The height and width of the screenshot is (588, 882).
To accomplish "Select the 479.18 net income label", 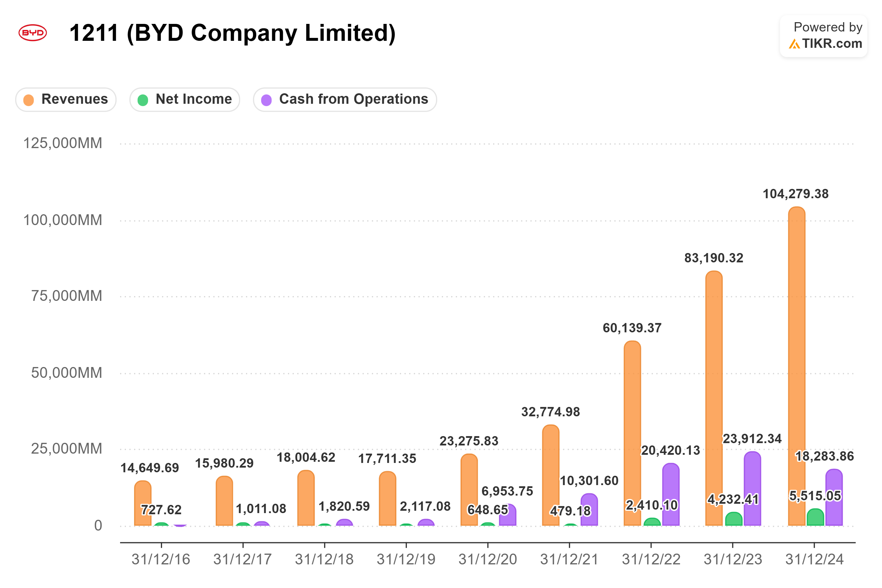I will [x=570, y=511].
